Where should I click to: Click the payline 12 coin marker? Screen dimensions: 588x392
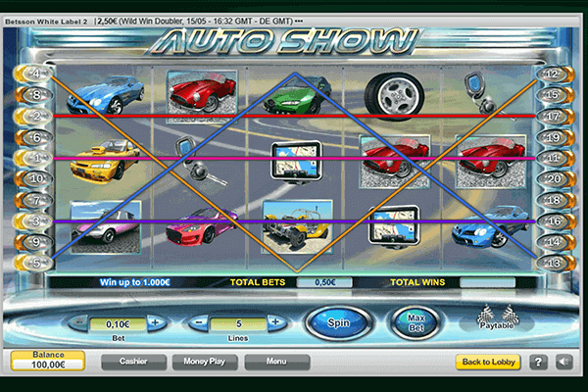[552, 73]
